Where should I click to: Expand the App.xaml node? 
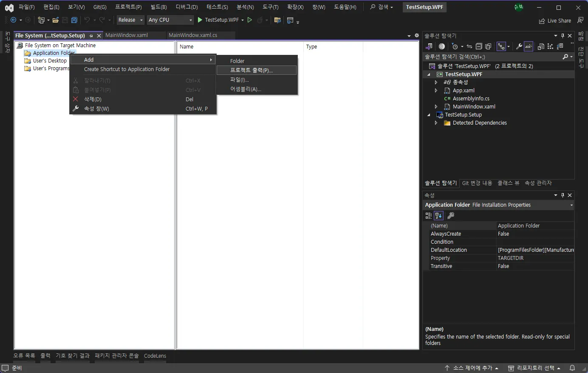(x=436, y=91)
